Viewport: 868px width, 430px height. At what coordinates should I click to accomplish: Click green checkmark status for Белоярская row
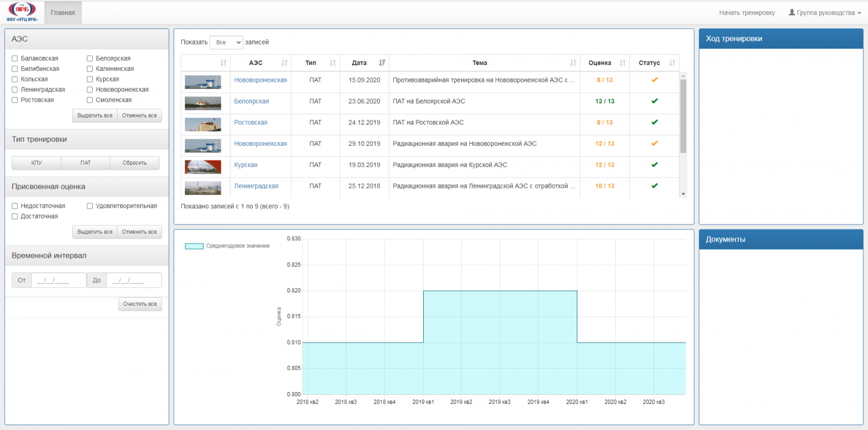[654, 101]
